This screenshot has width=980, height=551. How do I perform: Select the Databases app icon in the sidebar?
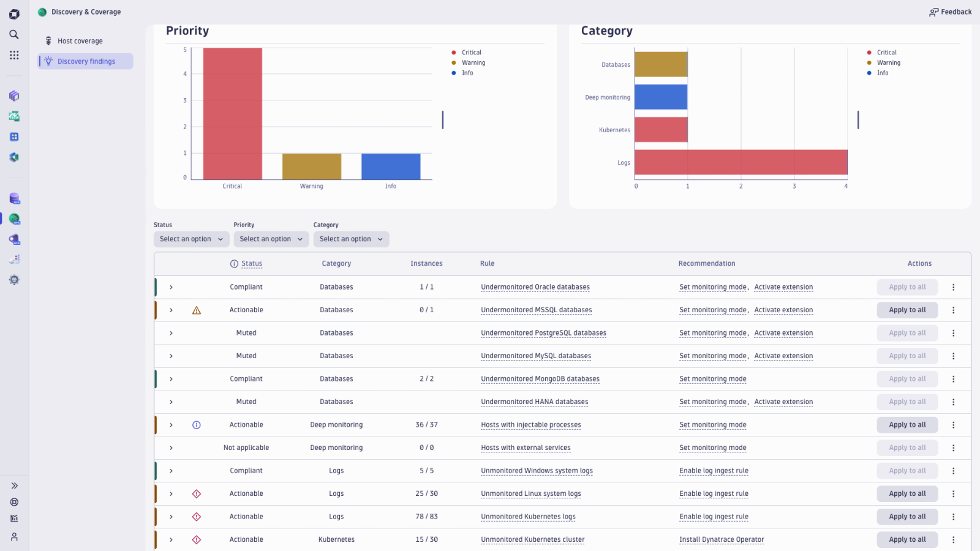[13, 198]
